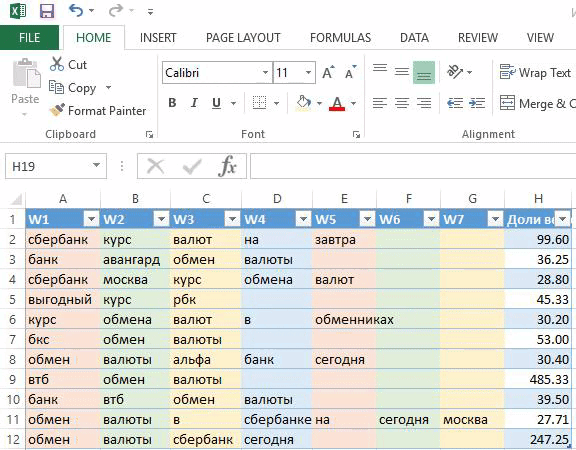Open the W1 column filter dropdown
The width and height of the screenshot is (576, 450).
91,220
